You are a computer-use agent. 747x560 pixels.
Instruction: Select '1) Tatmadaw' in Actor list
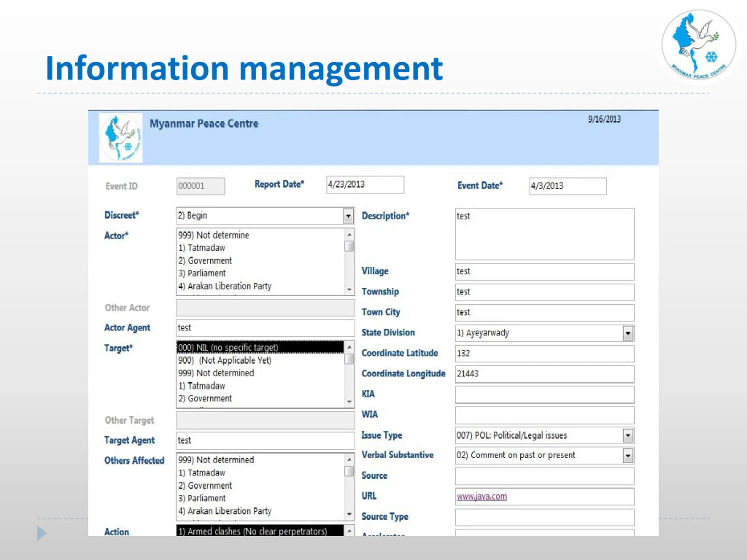pyautogui.click(x=260, y=248)
